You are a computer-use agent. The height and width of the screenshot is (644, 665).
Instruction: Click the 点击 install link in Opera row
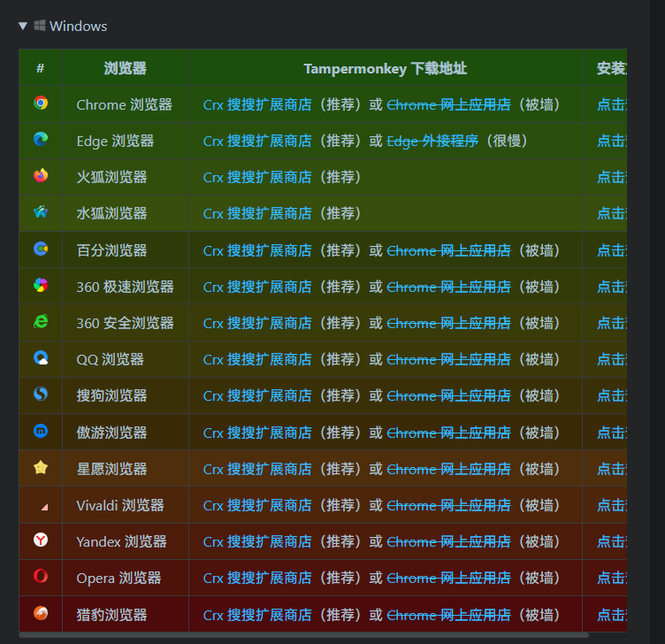click(x=612, y=579)
